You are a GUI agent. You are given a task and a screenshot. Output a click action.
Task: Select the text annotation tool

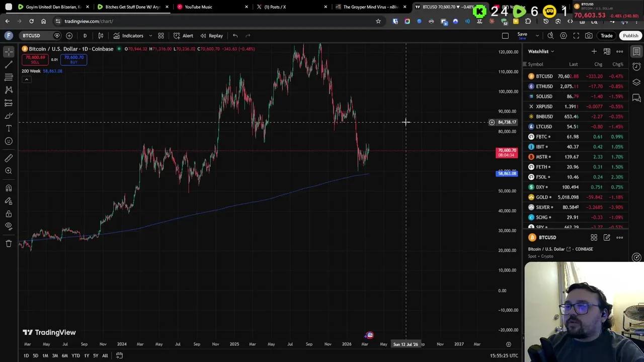pos(9,128)
